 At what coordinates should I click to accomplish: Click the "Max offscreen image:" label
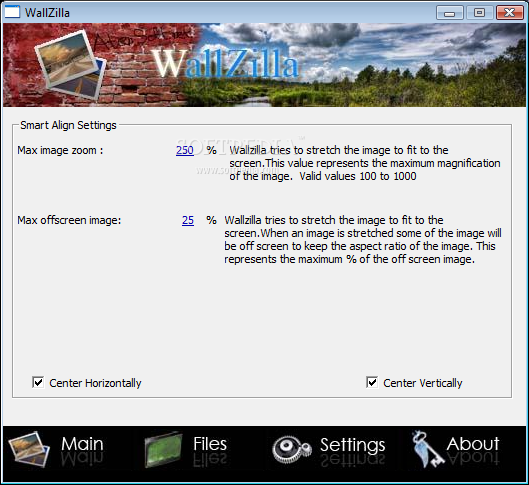coord(69,220)
